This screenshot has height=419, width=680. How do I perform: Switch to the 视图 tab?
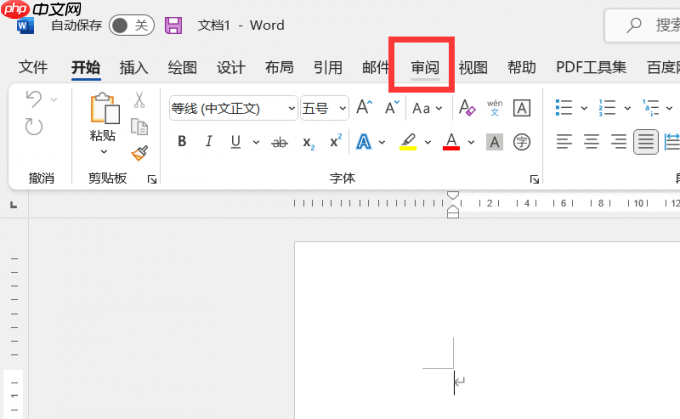tap(473, 67)
